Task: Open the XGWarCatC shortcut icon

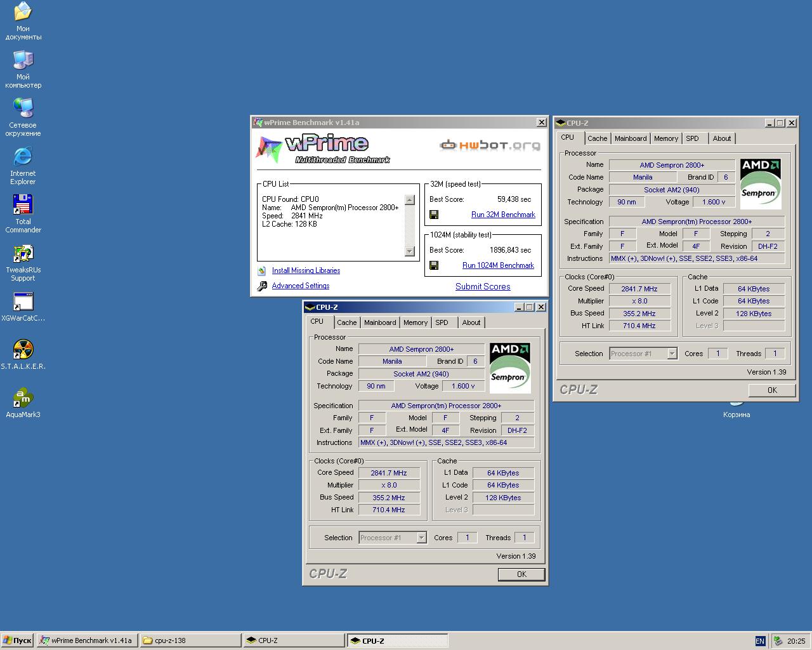Action: pos(23,307)
